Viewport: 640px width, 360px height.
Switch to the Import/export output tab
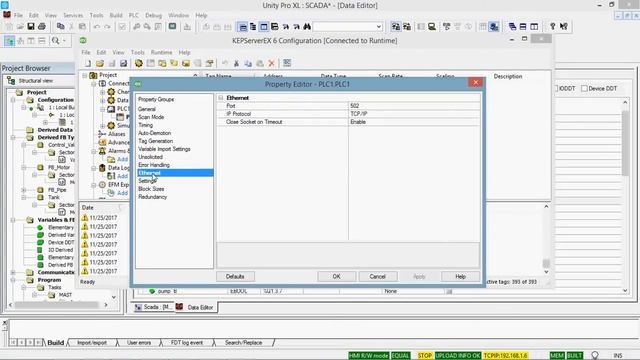pos(92,343)
